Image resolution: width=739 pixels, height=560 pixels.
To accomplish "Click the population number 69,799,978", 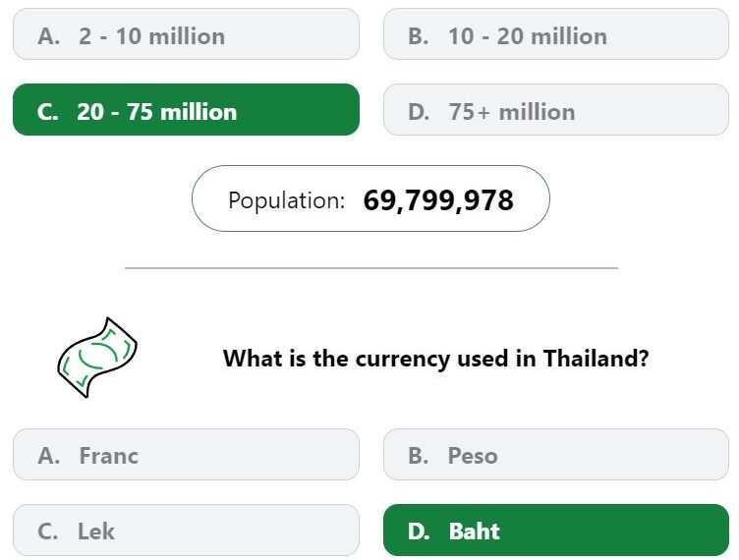I will point(438,200).
